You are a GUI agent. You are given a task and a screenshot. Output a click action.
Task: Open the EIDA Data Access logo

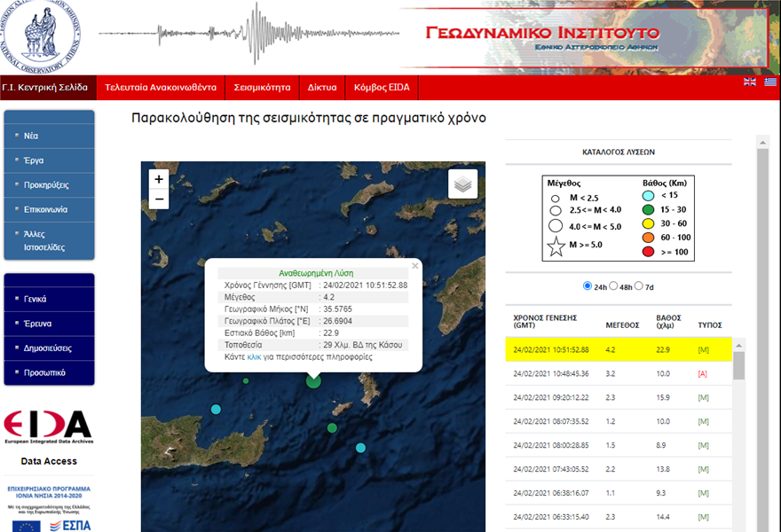[48, 427]
